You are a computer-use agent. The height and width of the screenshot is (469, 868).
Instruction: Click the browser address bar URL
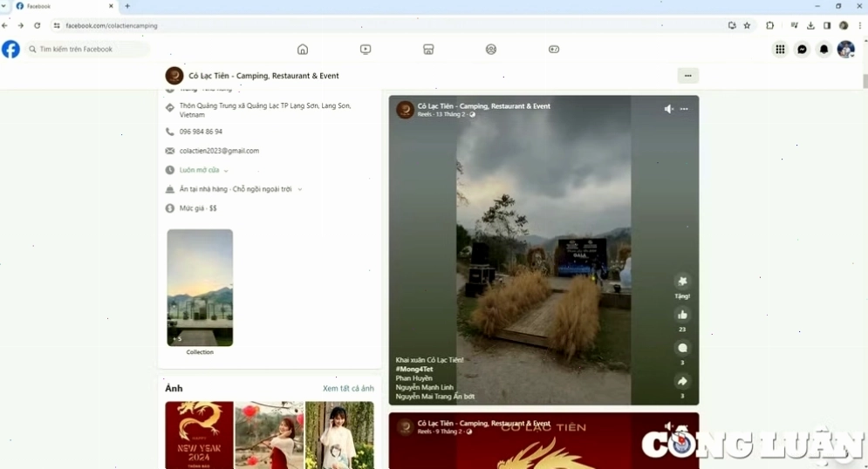pyautogui.click(x=112, y=25)
